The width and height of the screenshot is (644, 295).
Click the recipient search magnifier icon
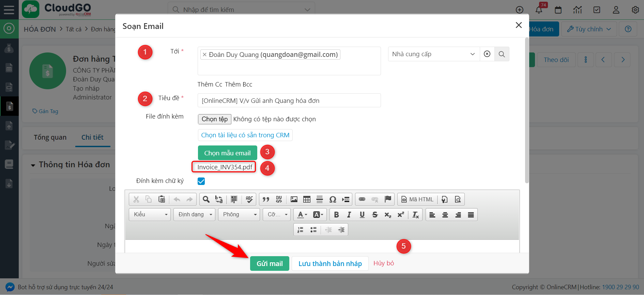click(x=502, y=54)
